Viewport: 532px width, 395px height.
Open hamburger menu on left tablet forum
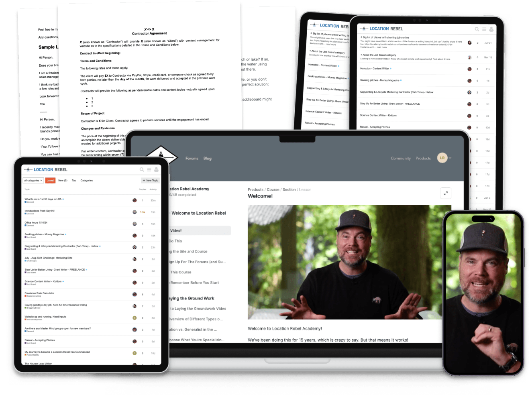[149, 169]
